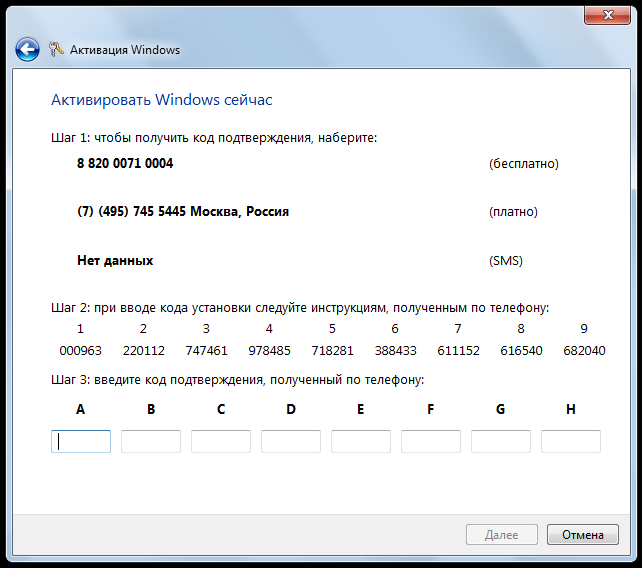Activate the input box under E
The width and height of the screenshot is (642, 568).
tap(361, 441)
